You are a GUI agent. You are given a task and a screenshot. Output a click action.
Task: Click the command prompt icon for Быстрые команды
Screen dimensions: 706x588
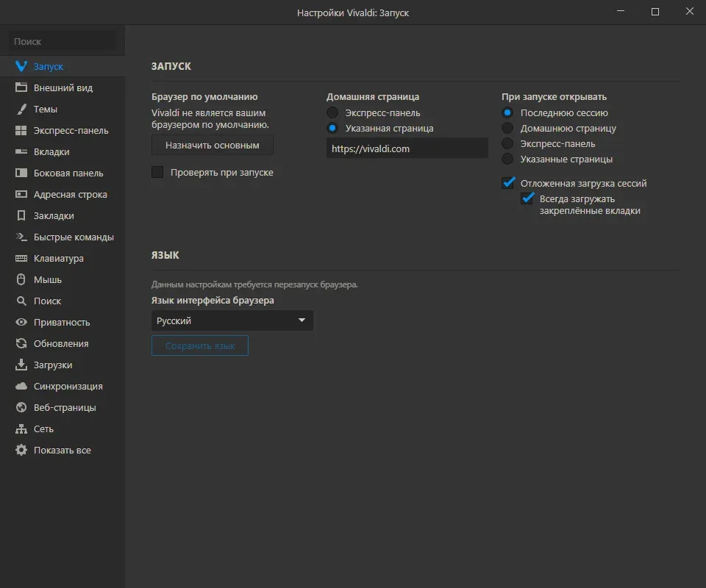pyautogui.click(x=21, y=237)
